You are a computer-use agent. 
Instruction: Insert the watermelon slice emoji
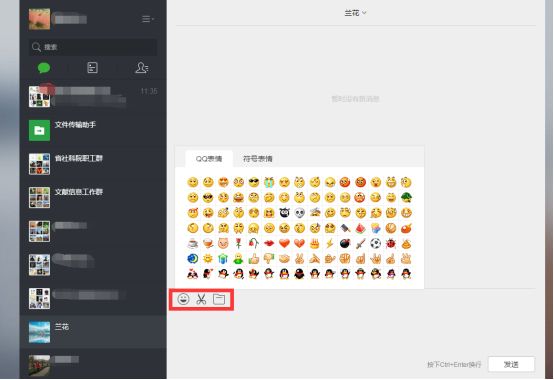tap(360, 228)
